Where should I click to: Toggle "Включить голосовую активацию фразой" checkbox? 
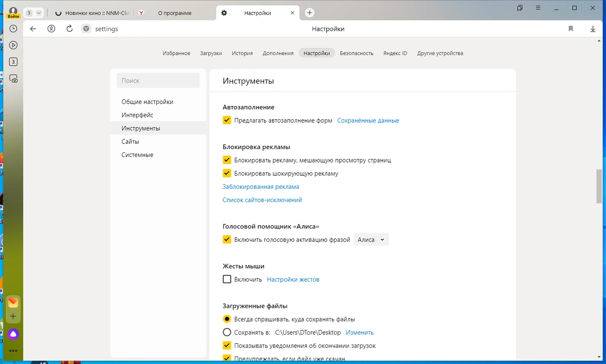tap(227, 240)
